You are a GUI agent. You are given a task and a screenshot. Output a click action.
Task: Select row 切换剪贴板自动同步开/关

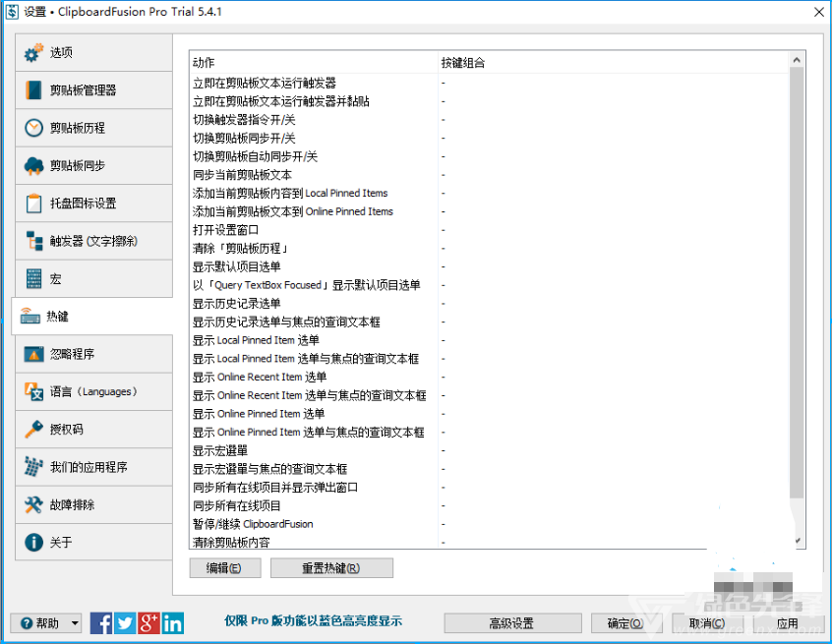[489, 156]
